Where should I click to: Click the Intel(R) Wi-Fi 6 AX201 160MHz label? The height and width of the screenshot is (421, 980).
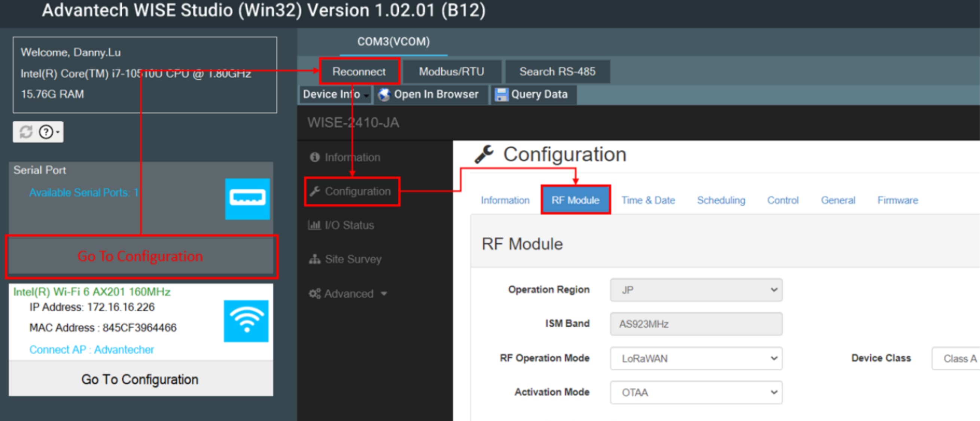(x=92, y=292)
